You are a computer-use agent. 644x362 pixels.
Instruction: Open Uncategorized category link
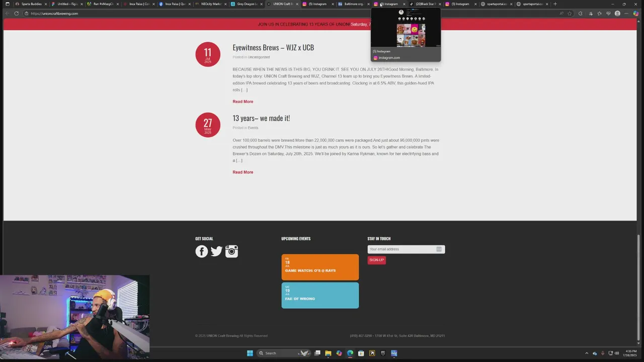coord(259,57)
